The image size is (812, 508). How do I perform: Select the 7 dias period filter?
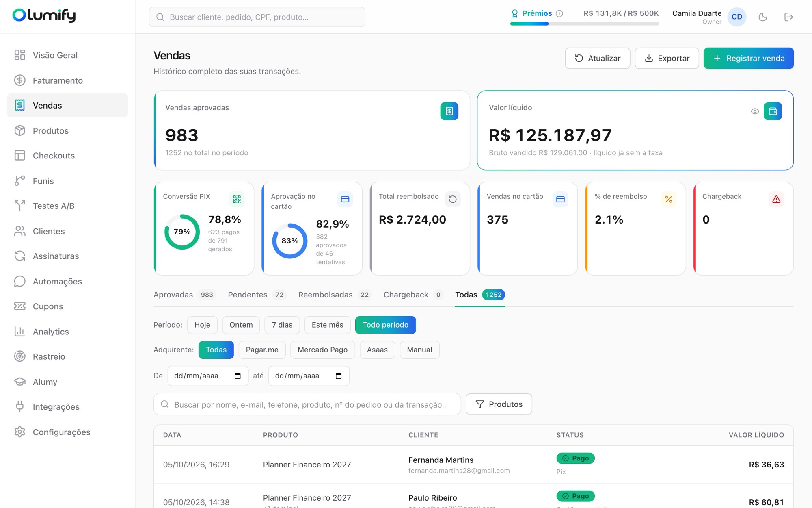282,325
